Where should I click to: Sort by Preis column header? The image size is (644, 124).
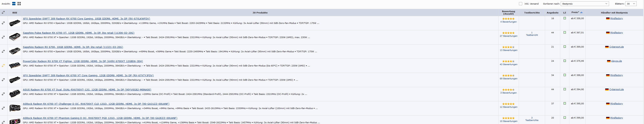click(575, 12)
